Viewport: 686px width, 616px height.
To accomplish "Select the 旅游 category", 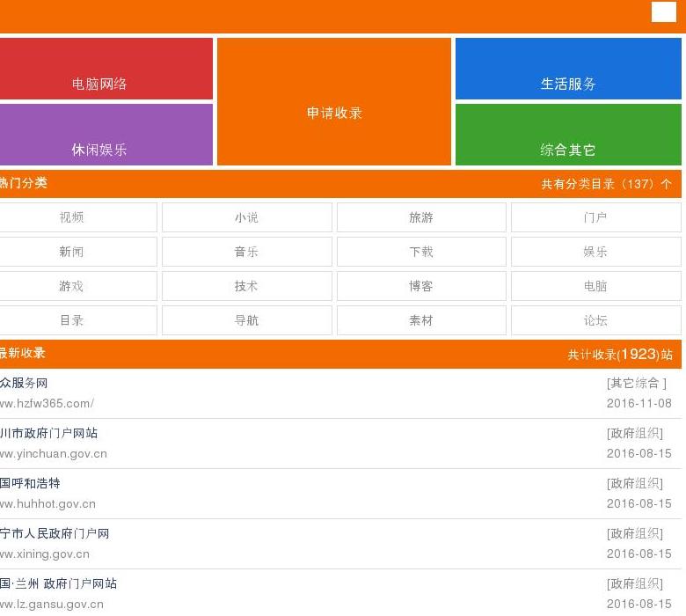I will tap(421, 217).
